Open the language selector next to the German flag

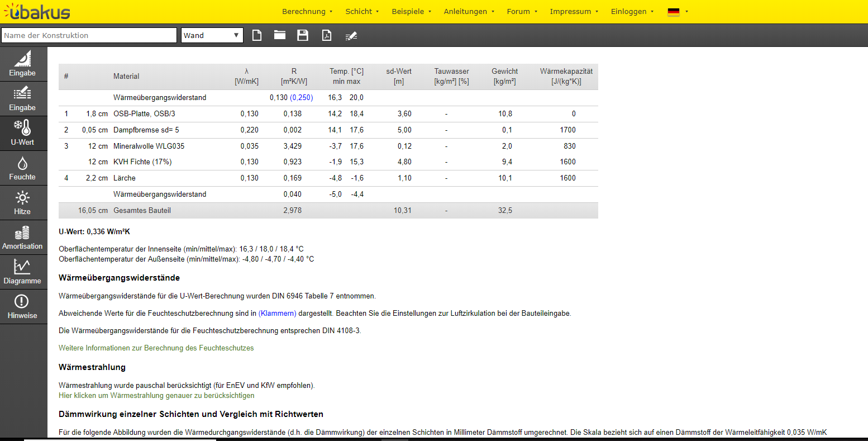678,11
